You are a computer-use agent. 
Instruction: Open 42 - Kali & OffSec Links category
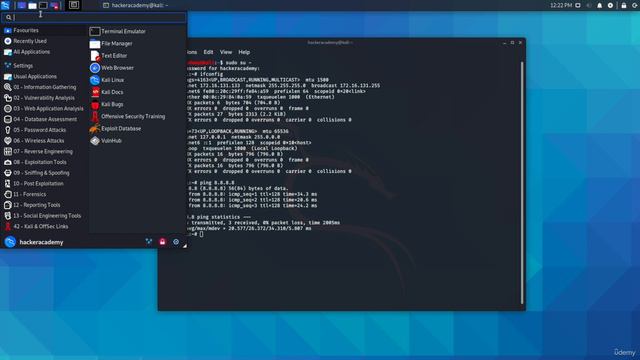(x=44, y=227)
